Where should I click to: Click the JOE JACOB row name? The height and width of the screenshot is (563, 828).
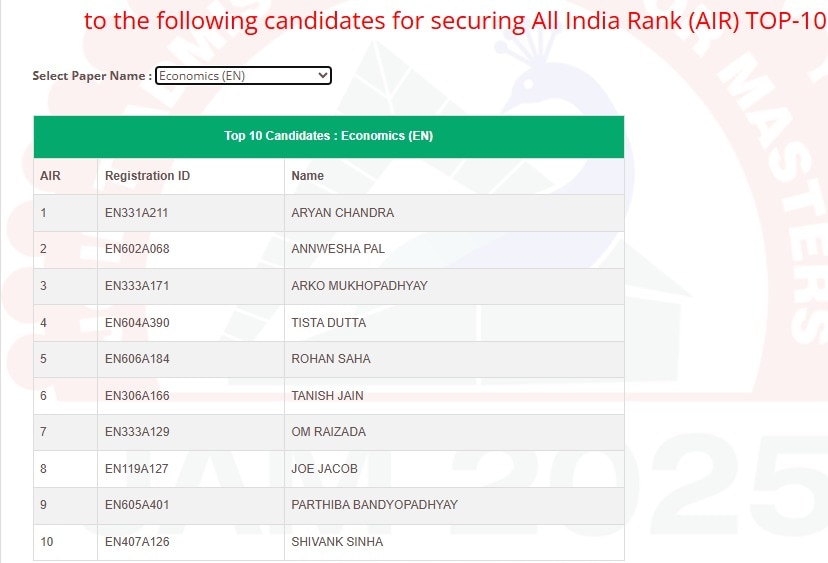[324, 468]
